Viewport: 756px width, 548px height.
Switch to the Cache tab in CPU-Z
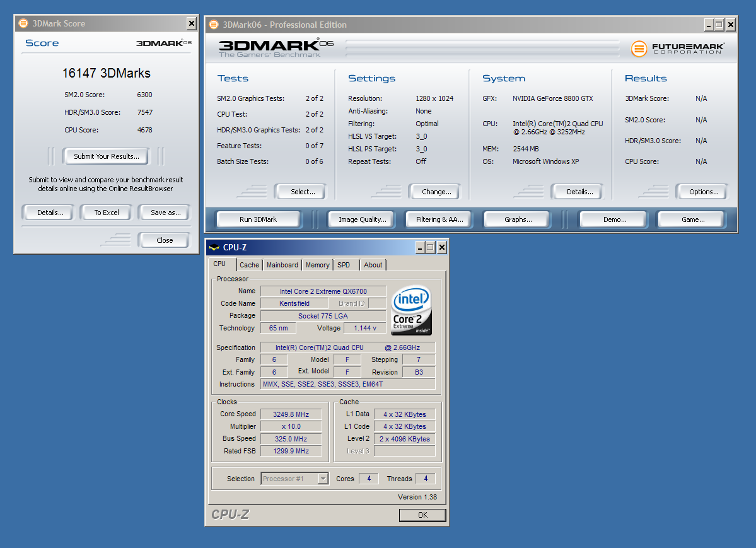pos(249,265)
